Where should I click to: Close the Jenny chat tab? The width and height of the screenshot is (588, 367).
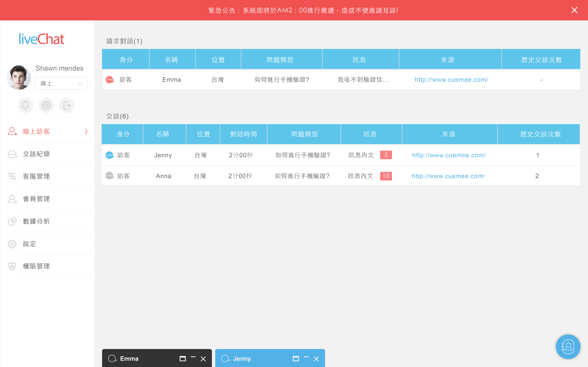(x=316, y=359)
